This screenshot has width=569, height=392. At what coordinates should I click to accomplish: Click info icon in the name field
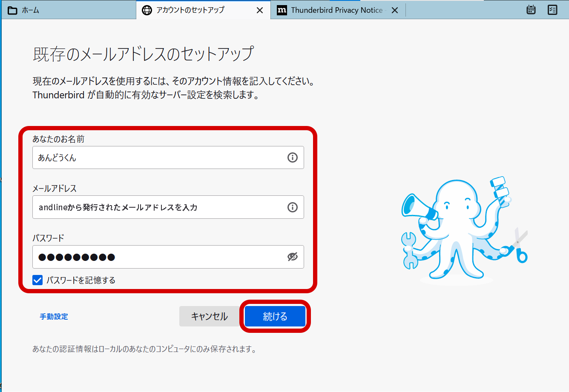[293, 157]
